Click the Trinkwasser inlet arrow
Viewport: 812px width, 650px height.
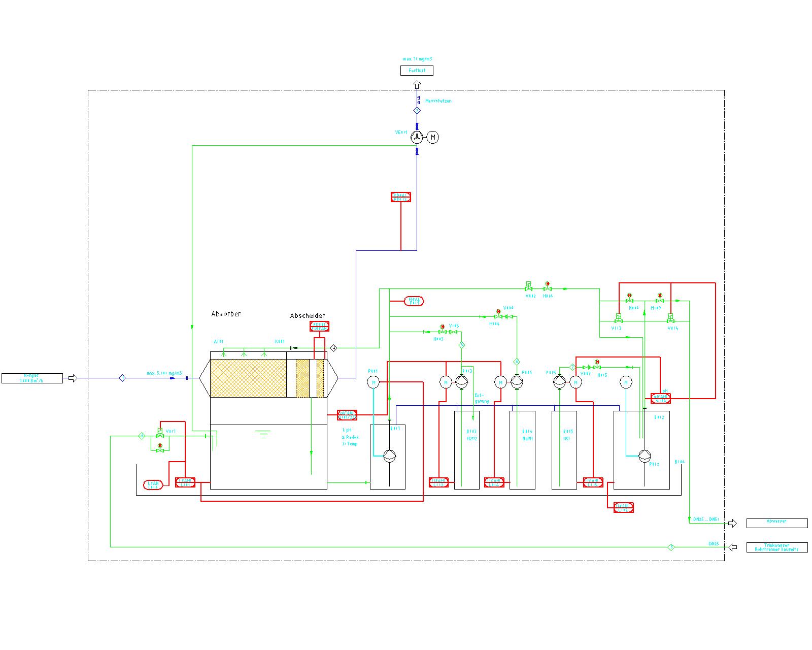click(732, 547)
